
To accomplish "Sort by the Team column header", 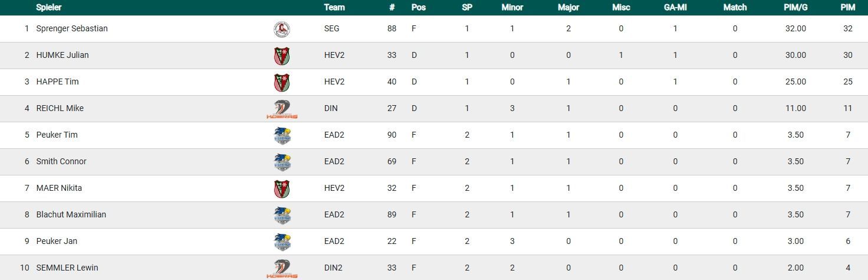I will click(x=334, y=8).
